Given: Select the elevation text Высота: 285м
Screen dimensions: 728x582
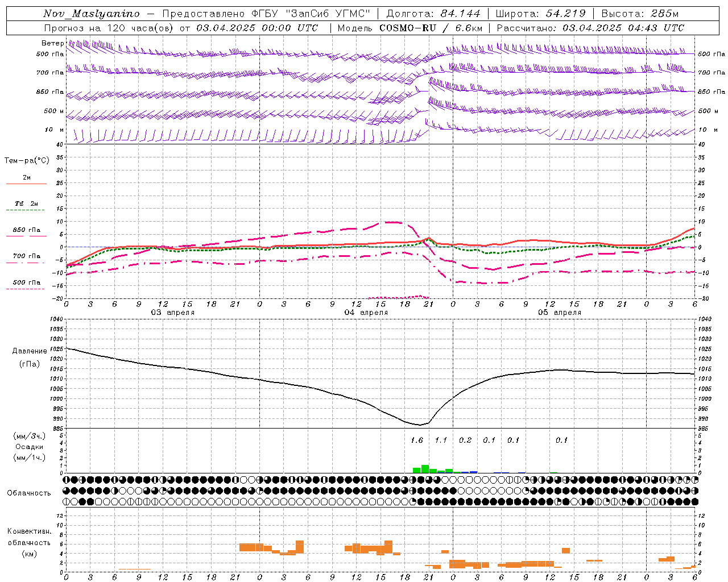Looking at the screenshot, I should [640, 14].
